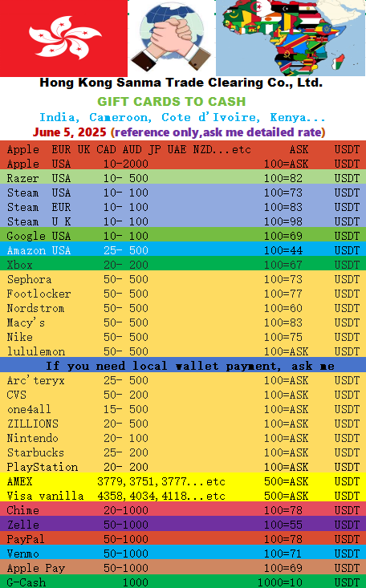This screenshot has width=366, height=588.
Task: Click the 'CVS' label
Action: point(17,395)
